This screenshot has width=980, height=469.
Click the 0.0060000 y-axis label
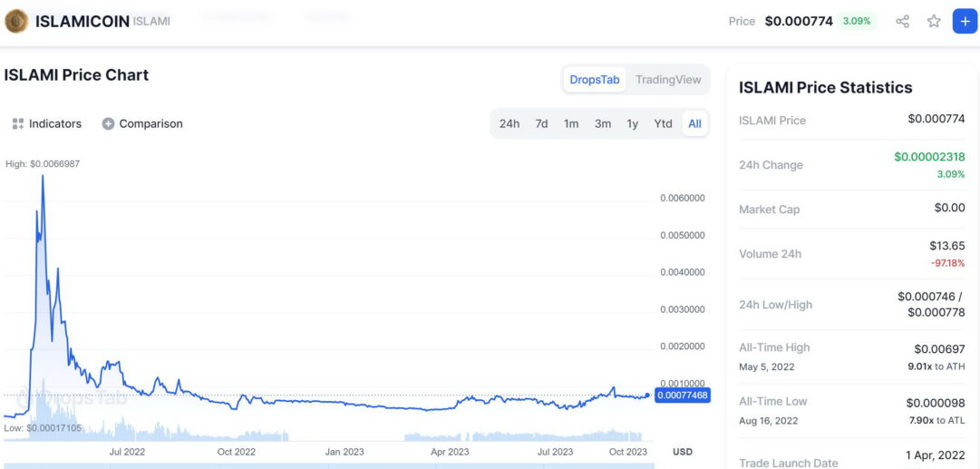(x=683, y=199)
